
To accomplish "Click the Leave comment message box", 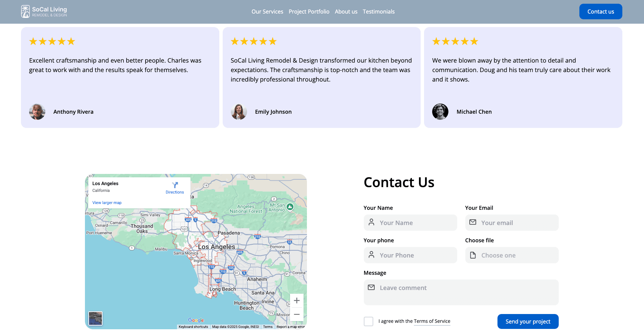I will point(461,292).
